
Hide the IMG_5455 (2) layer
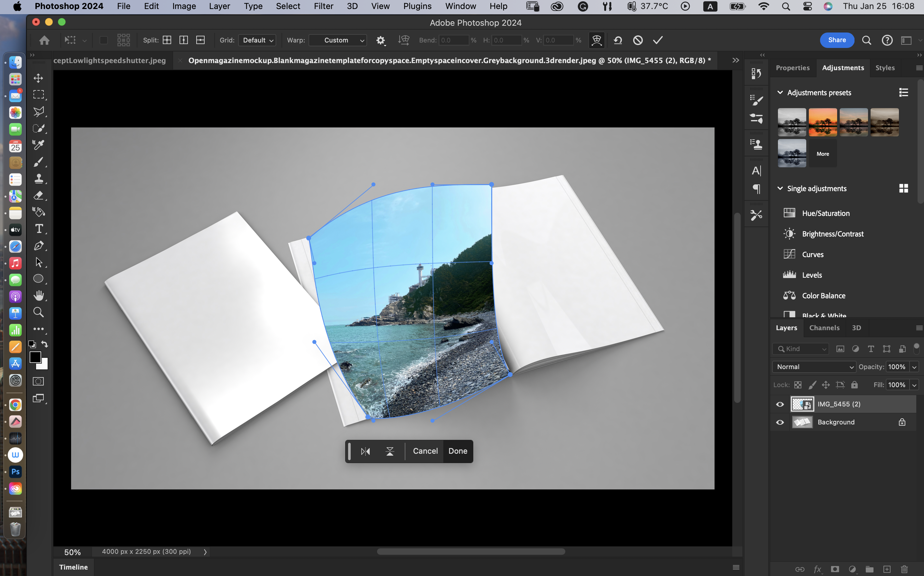click(780, 404)
